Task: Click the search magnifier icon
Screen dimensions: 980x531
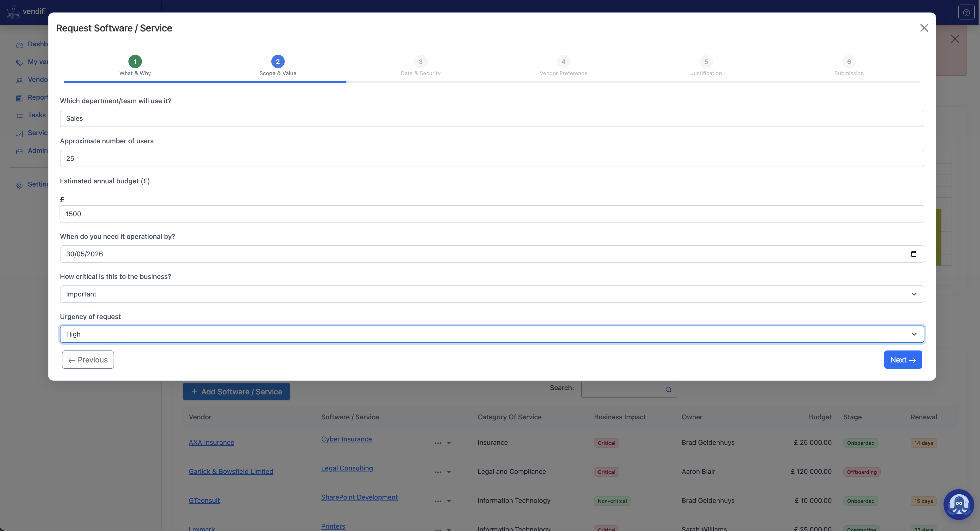Action: pyautogui.click(x=668, y=390)
